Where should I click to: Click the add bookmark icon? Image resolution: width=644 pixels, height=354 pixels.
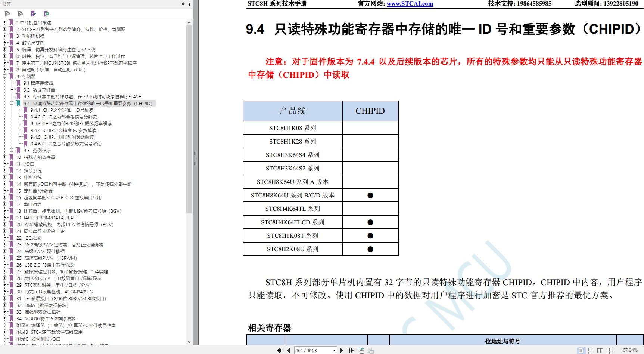pos(20,14)
